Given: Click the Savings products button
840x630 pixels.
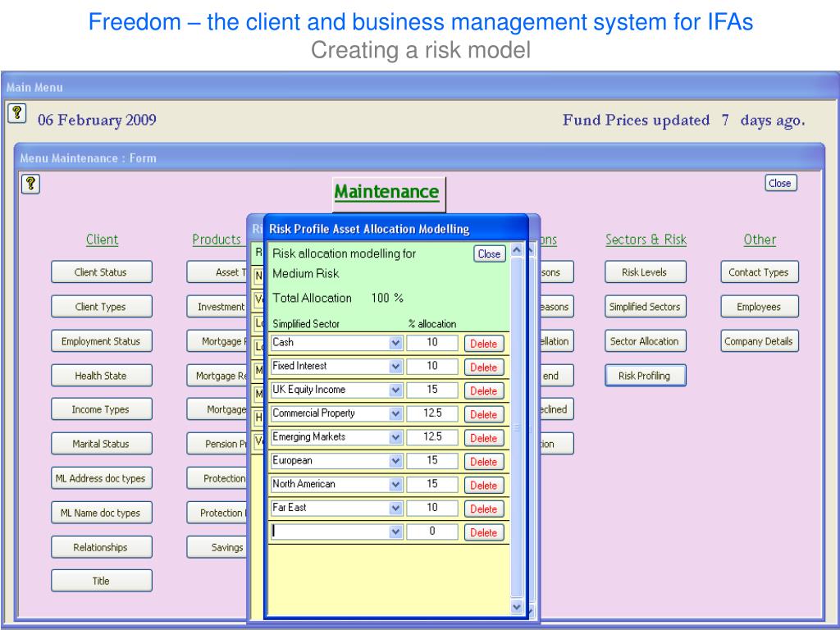Looking at the screenshot, I should [x=217, y=547].
